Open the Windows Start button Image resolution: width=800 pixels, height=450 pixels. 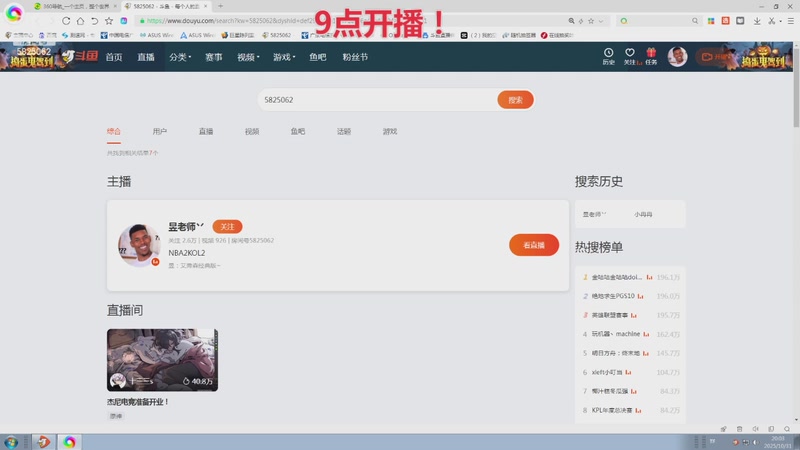click(11, 442)
